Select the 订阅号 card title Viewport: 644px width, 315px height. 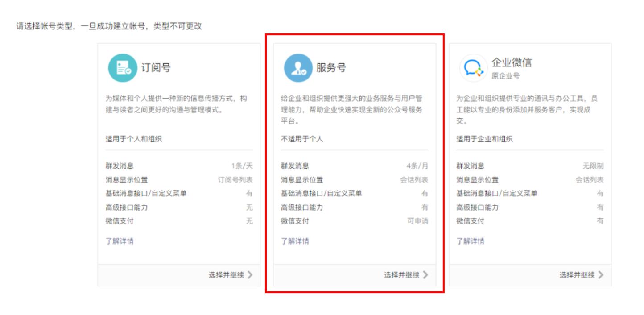coord(156,68)
